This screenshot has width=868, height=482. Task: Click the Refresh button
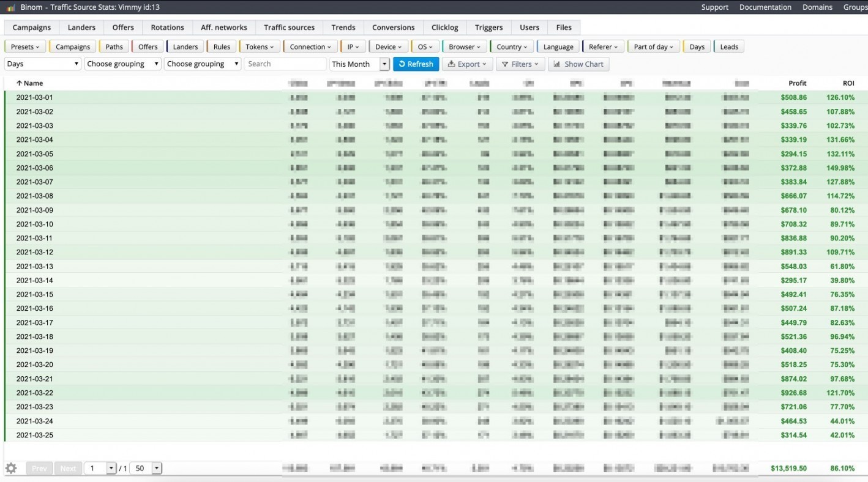(x=416, y=64)
